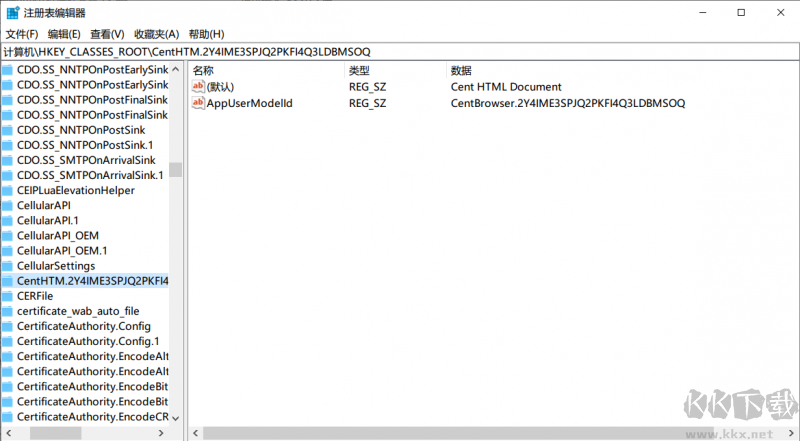Maximize the Registry Editor window
800x441 pixels.
[x=741, y=12]
